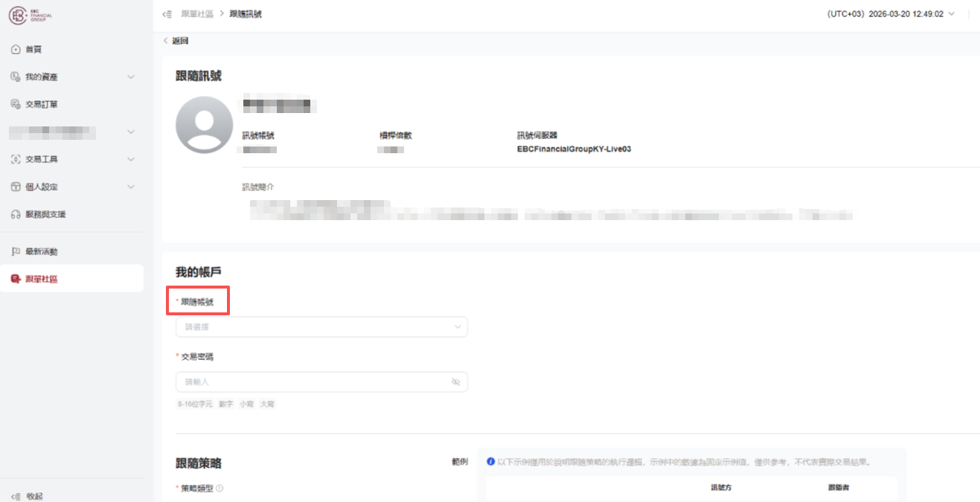Click the 8-16位字元 password hint tag
The width and height of the screenshot is (980, 502).
pyautogui.click(x=195, y=404)
